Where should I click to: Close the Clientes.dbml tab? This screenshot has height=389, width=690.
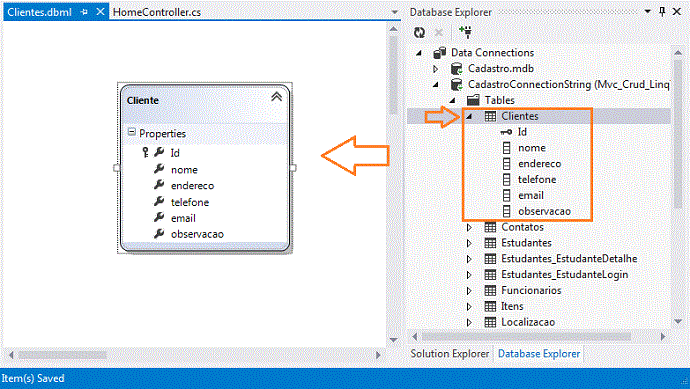tap(100, 11)
